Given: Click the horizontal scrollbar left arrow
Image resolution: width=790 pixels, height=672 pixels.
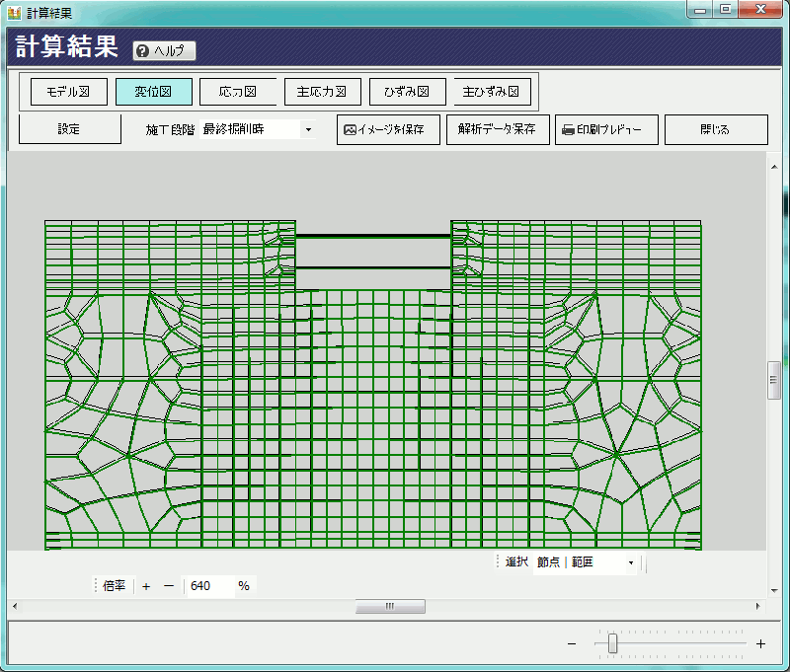Looking at the screenshot, I should (15, 607).
